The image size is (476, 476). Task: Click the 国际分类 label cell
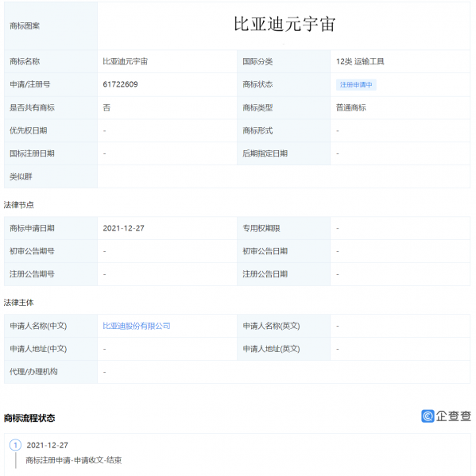coord(284,62)
